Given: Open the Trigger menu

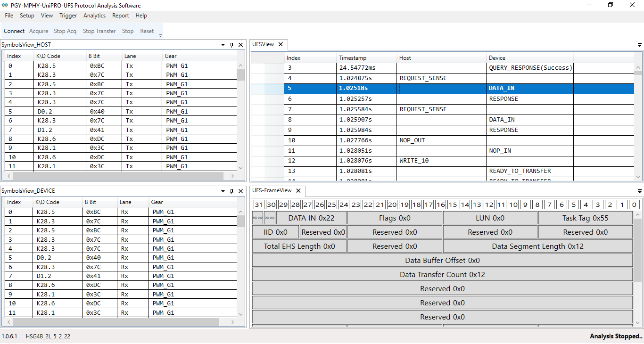Looking at the screenshot, I should [68, 16].
